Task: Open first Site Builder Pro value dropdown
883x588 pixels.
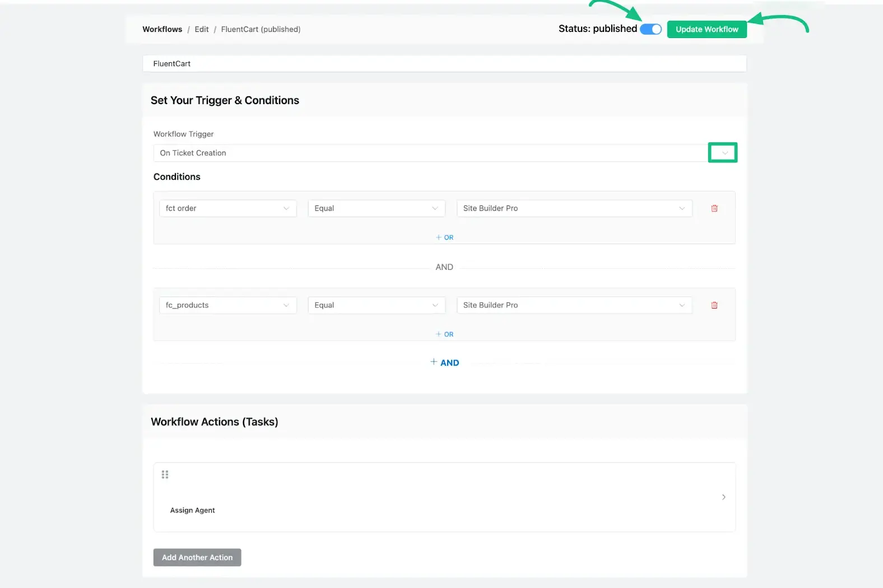Action: pos(574,208)
